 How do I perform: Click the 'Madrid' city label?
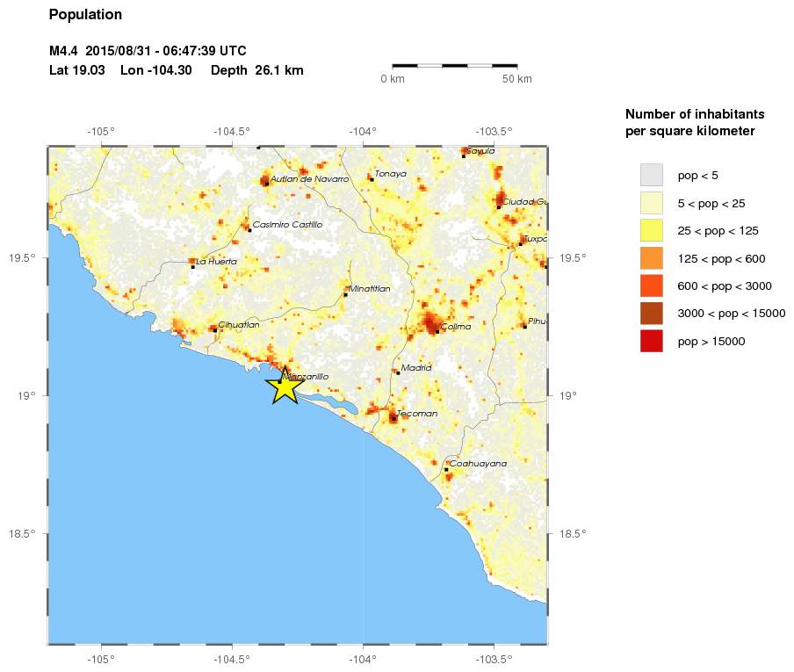click(x=416, y=368)
